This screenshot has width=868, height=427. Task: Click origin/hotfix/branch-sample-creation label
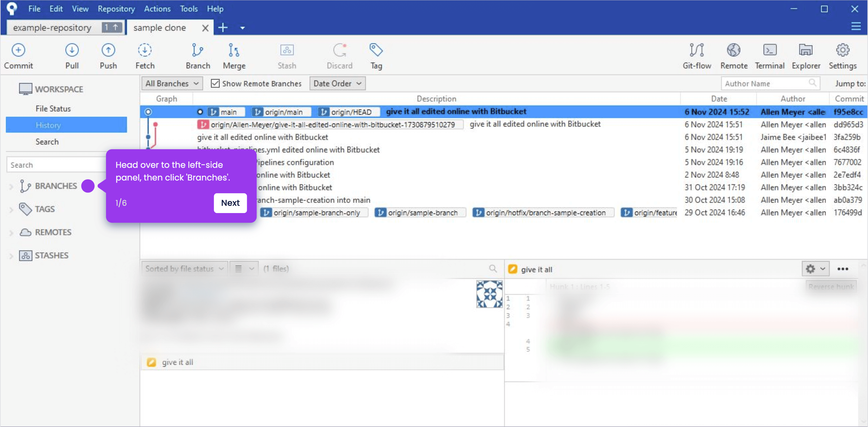(x=543, y=213)
